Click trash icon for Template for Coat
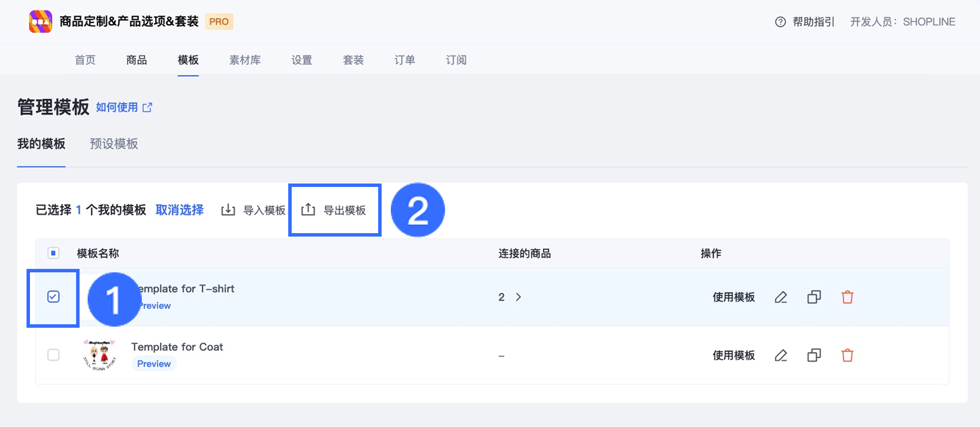 coord(847,355)
